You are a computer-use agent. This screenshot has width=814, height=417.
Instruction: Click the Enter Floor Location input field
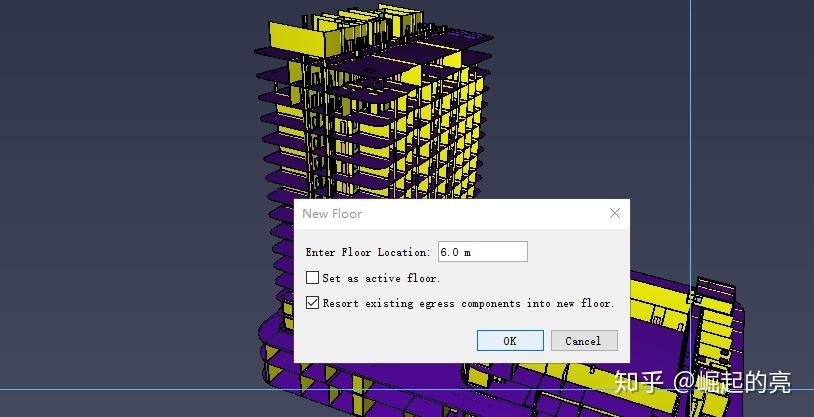coord(483,252)
